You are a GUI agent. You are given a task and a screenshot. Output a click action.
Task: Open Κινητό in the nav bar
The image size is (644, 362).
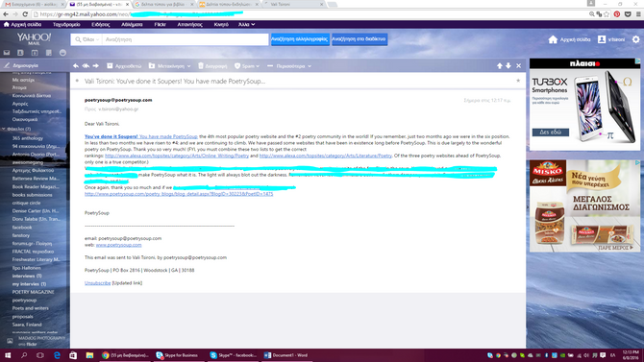pos(221,25)
